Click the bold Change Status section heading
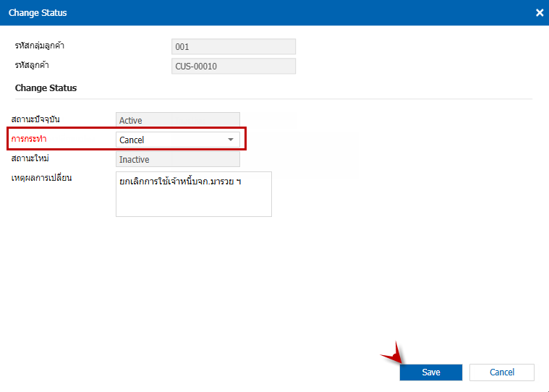 46,88
